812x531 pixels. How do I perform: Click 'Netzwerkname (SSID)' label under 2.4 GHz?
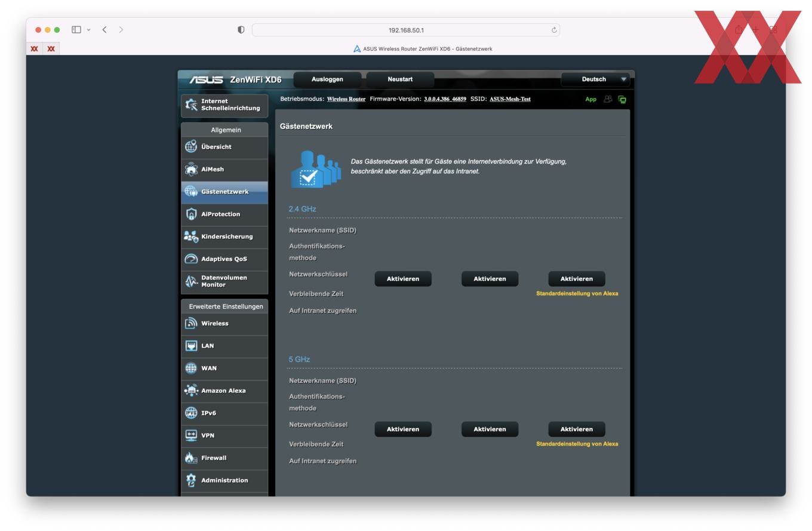pyautogui.click(x=322, y=231)
